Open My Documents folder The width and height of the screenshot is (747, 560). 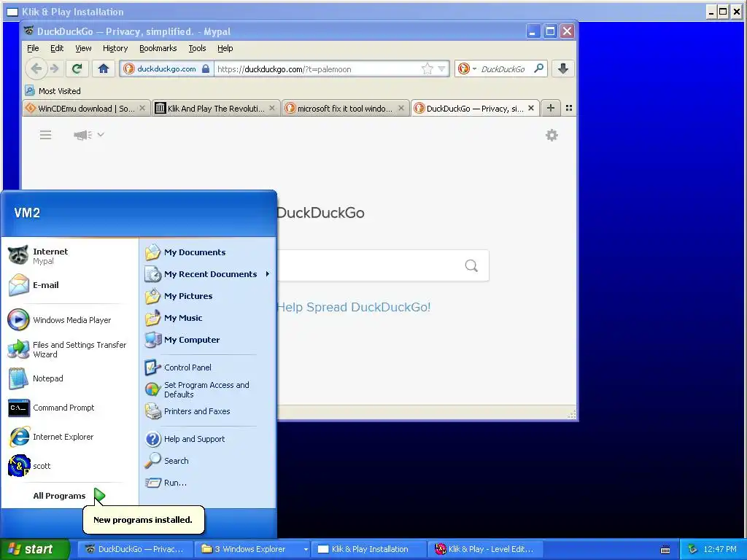point(208,252)
